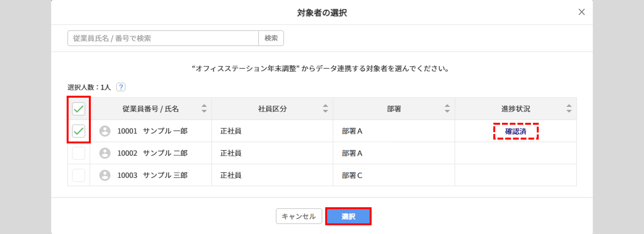Viewport: 644px width, 234px height.
Task: Sort by 進捗状況 column arrows
Action: (569, 109)
